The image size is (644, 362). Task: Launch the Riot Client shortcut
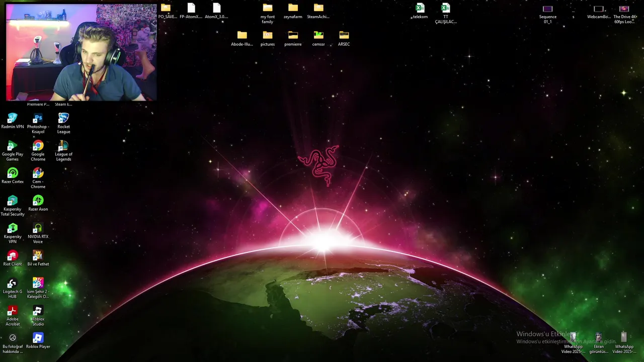tap(13, 258)
